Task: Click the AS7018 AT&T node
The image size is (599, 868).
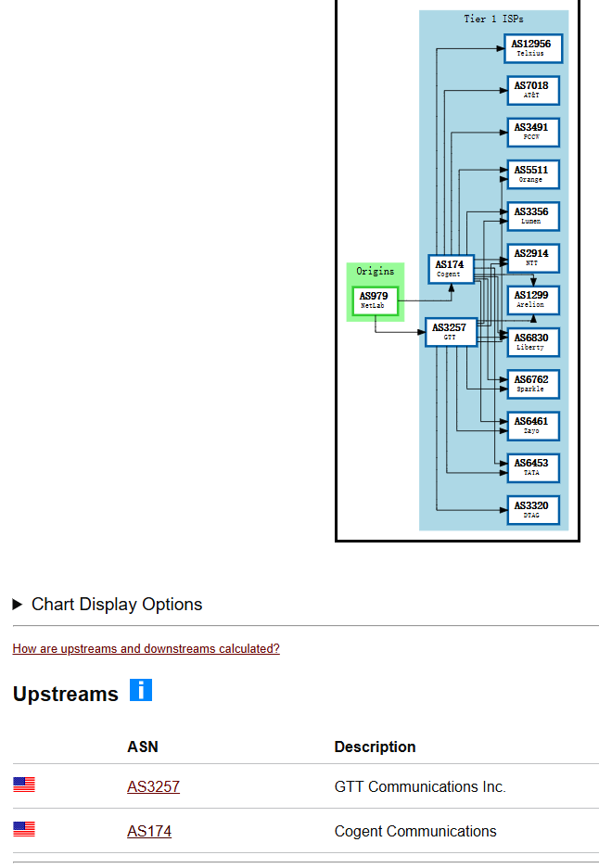Action: pos(533,90)
